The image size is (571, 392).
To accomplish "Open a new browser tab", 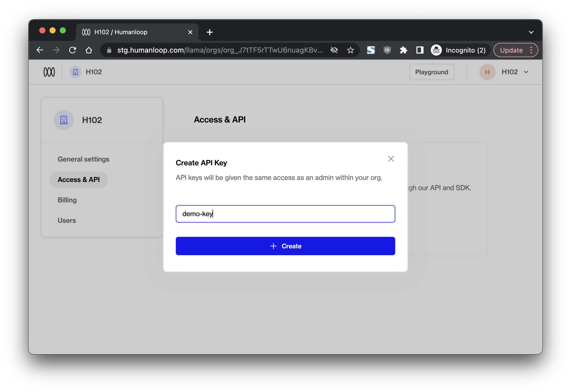I will click(210, 32).
